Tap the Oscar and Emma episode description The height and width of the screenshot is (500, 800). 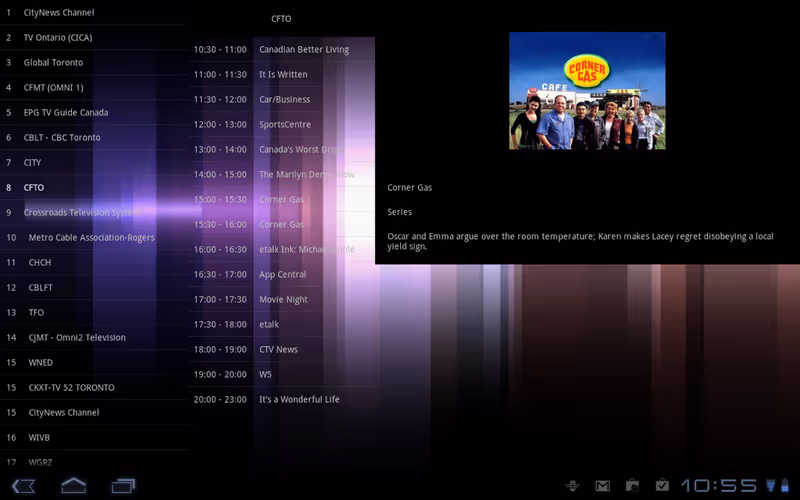click(x=581, y=241)
